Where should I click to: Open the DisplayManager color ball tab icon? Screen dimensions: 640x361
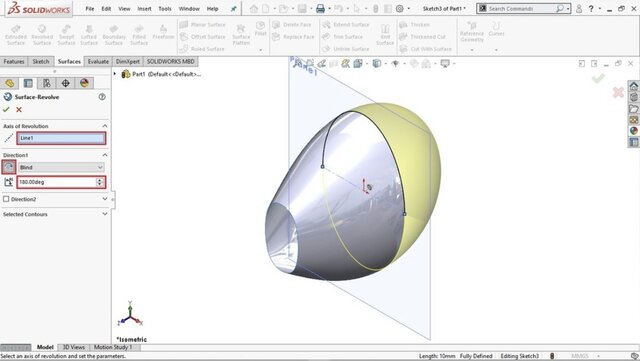pyautogui.click(x=84, y=83)
